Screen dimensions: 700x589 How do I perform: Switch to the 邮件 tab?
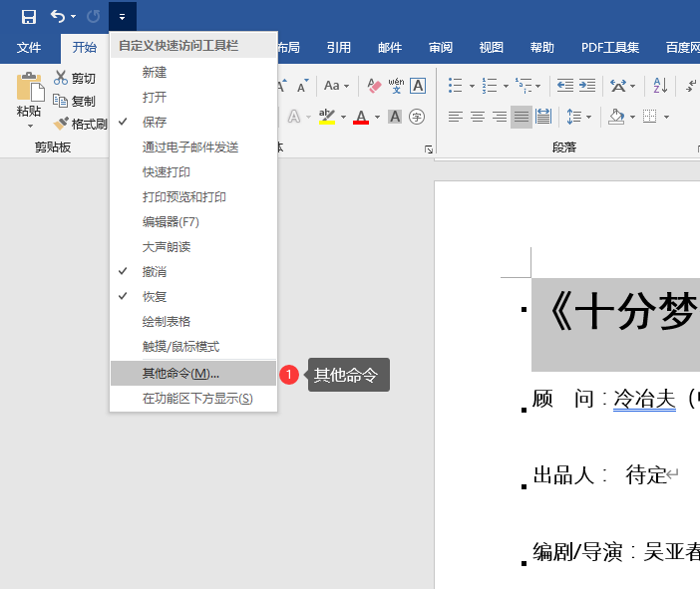(x=390, y=47)
